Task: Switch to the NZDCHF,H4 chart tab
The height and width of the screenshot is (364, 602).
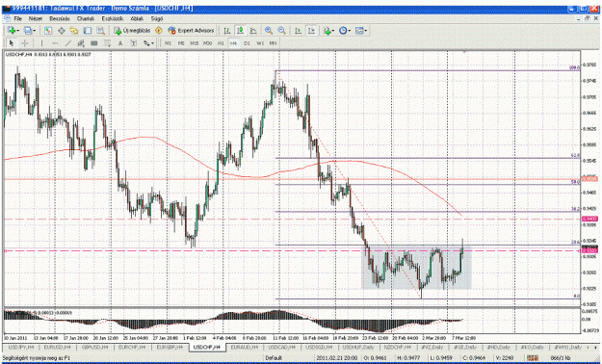Action: click(398, 347)
